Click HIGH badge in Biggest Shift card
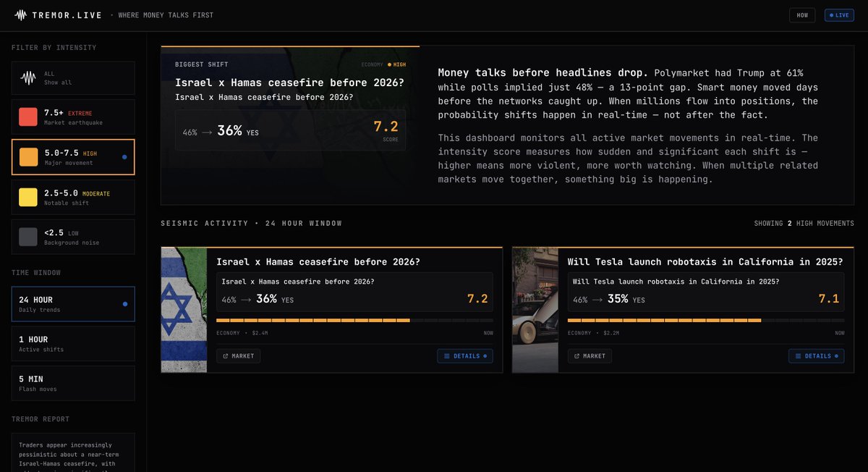 click(x=396, y=64)
